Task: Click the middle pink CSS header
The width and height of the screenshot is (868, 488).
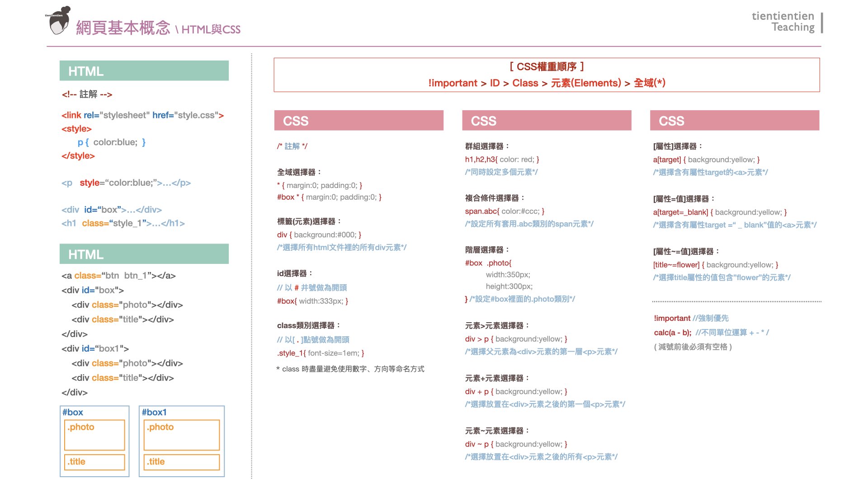Action: [x=547, y=121]
